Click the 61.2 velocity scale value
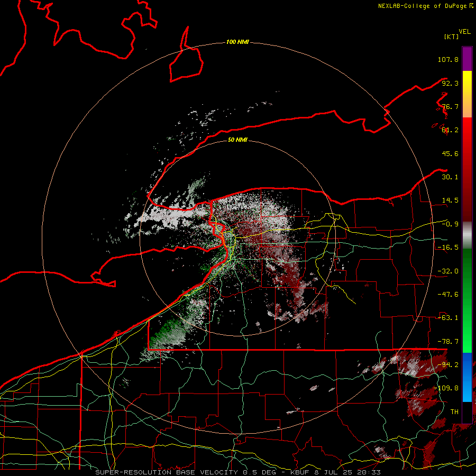 tap(450, 130)
